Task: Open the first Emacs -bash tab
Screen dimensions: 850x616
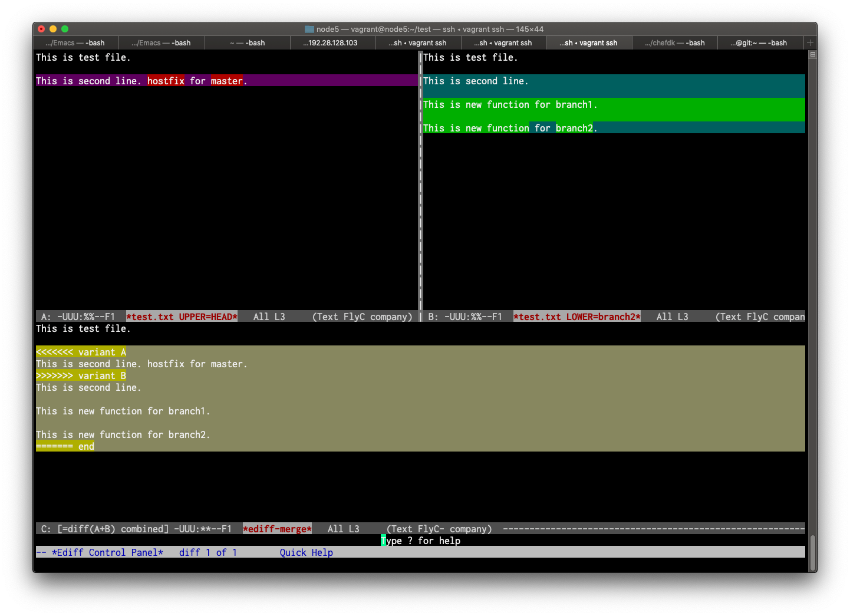Action: pyautogui.click(x=75, y=42)
